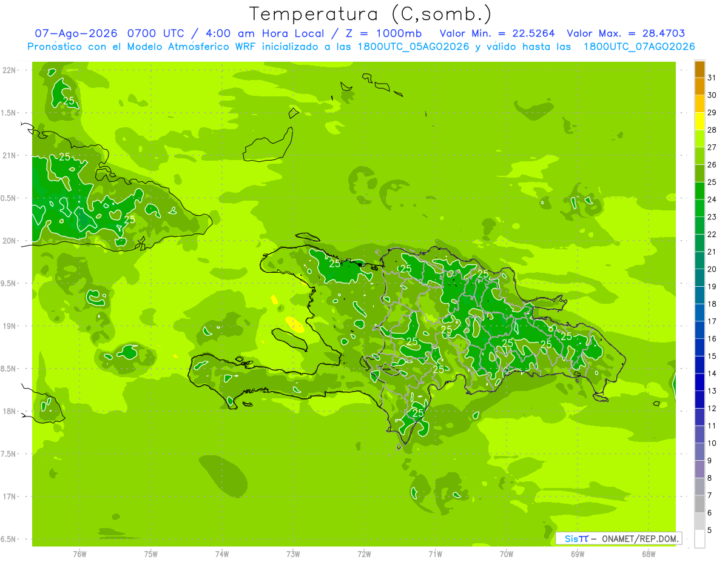728x562 pixels.
Task: Pick the 13 degree dark blue legend segment
Action: click(x=699, y=383)
